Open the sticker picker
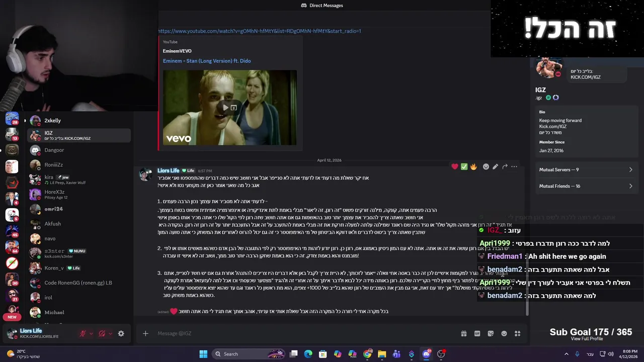 [x=491, y=333]
